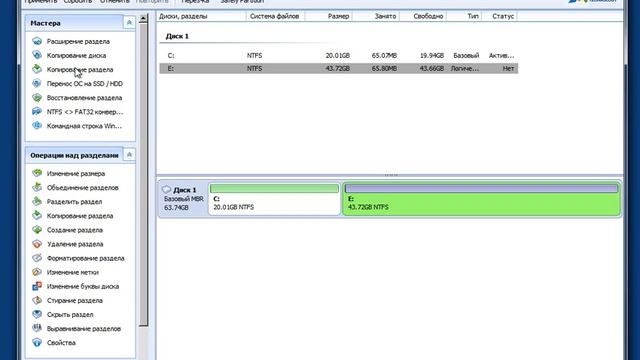Click the 43.72GB size cell in list
The height and width of the screenshot is (360, 640).
tap(337, 69)
